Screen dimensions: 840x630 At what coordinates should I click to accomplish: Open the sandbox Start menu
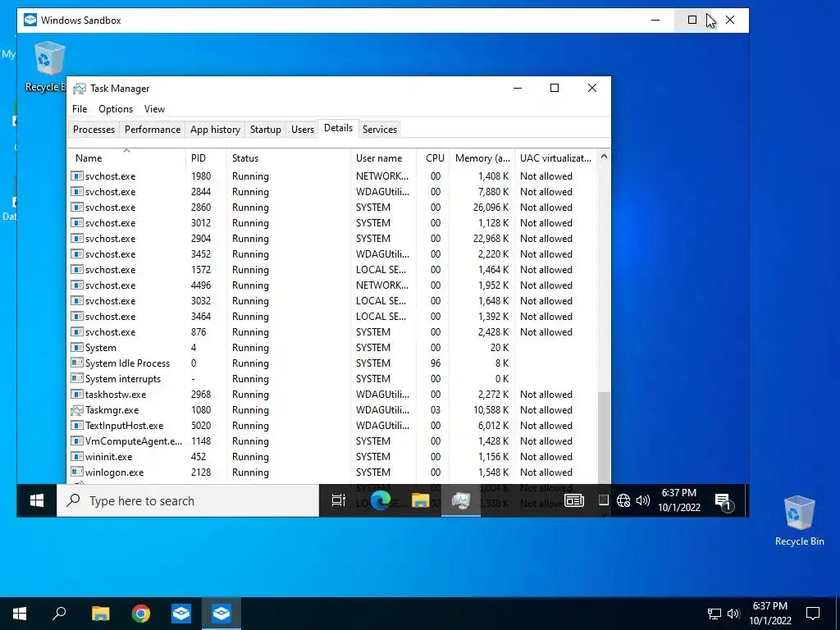(36, 500)
